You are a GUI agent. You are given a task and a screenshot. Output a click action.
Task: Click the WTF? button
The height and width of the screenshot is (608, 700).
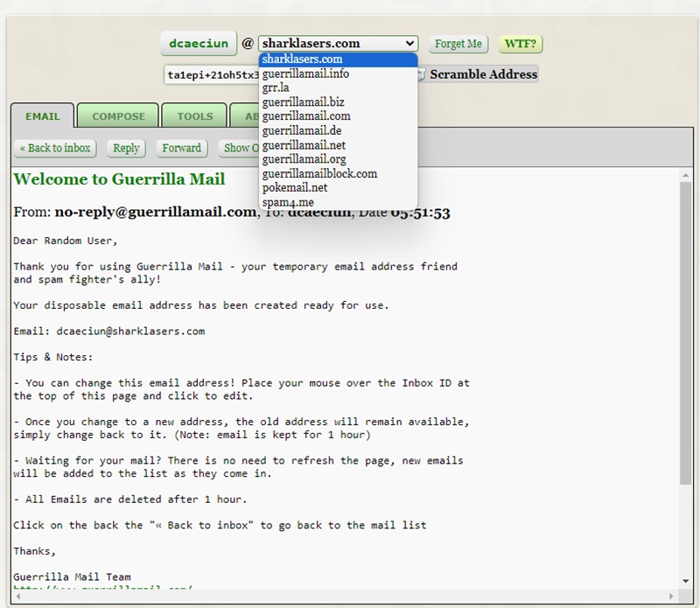coord(520,42)
